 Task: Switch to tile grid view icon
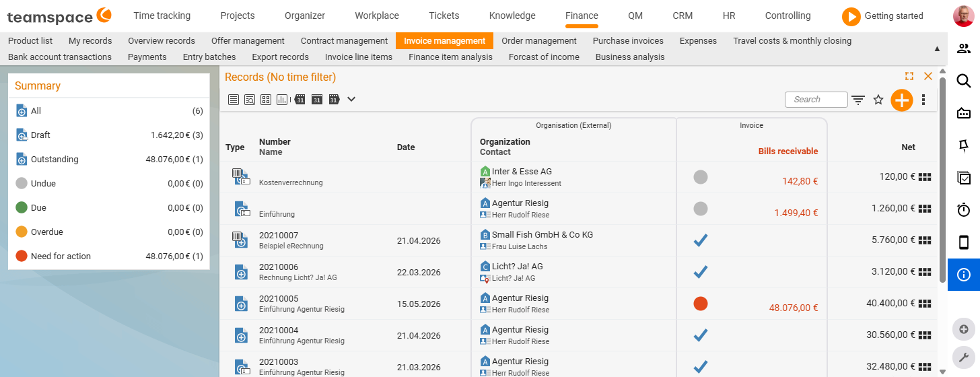[x=266, y=100]
